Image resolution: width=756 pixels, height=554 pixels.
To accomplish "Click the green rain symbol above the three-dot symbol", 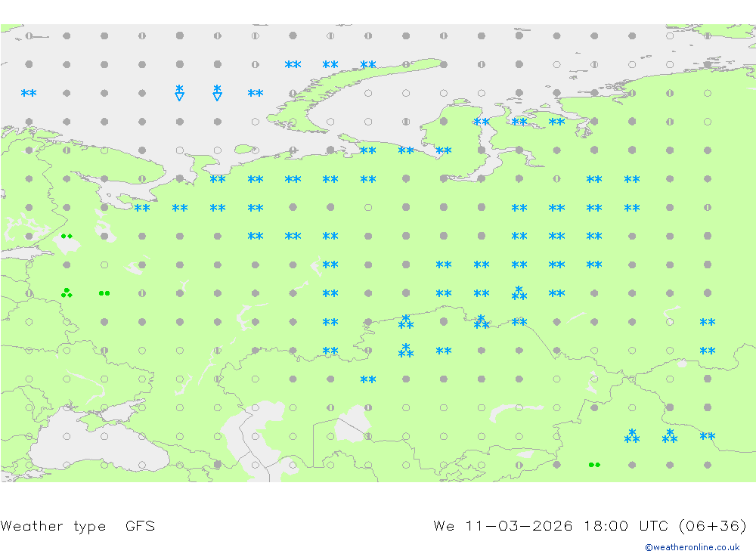I will (67, 236).
